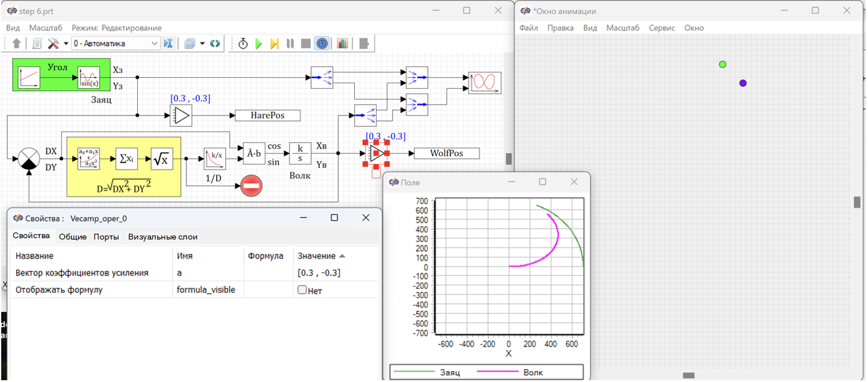
Task: Click the green hare dot in animation
Action: coord(723,64)
